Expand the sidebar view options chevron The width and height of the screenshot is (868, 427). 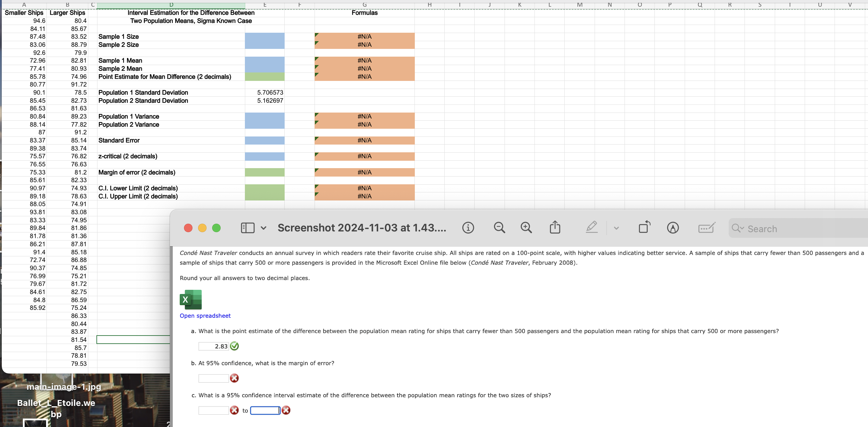tap(264, 228)
